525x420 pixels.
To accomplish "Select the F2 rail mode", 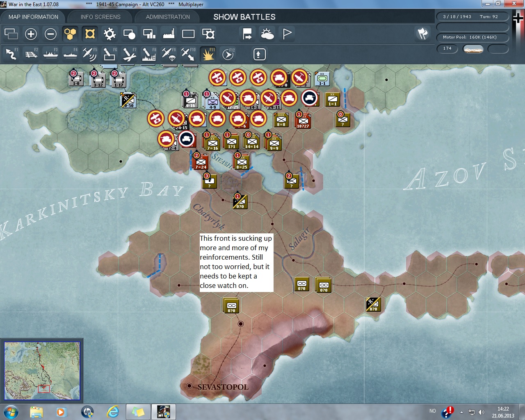I will pyautogui.click(x=31, y=54).
